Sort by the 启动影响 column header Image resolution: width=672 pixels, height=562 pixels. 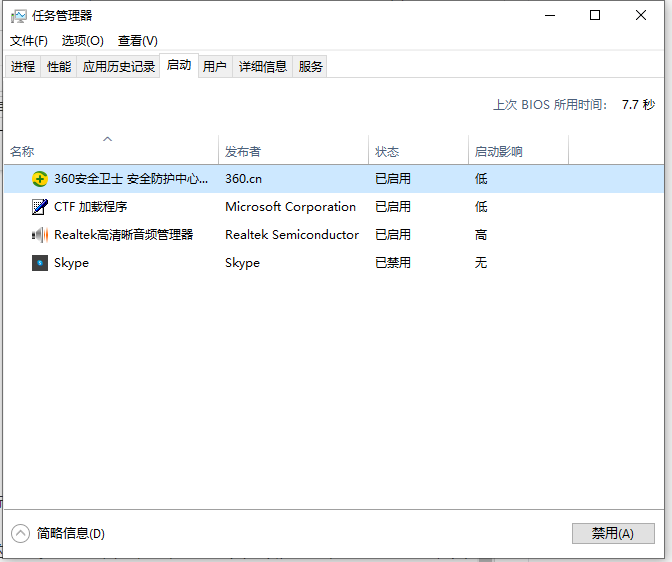click(x=519, y=150)
